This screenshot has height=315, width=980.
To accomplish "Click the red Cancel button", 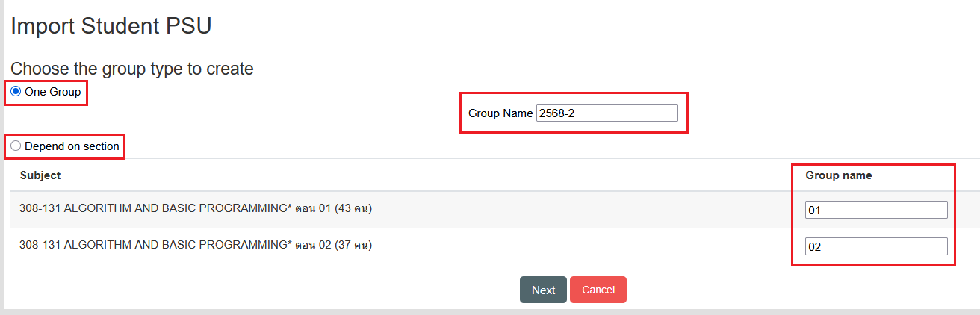I will [598, 290].
